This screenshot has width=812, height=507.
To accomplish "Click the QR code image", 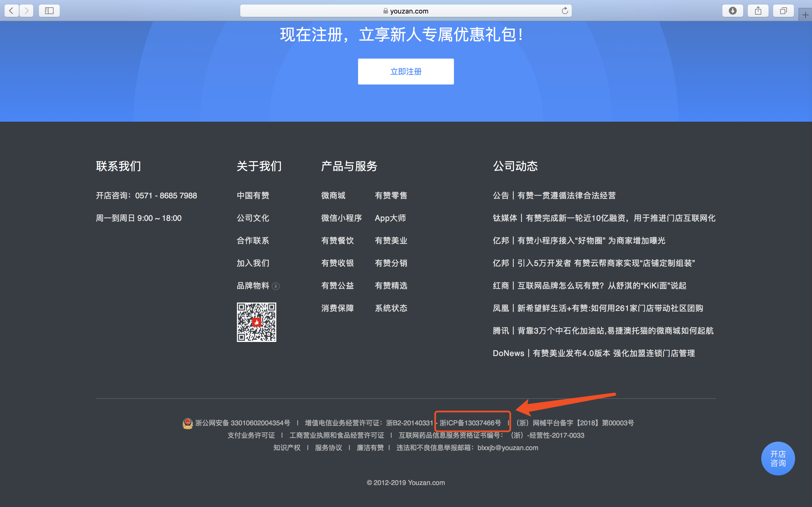I will point(257,322).
